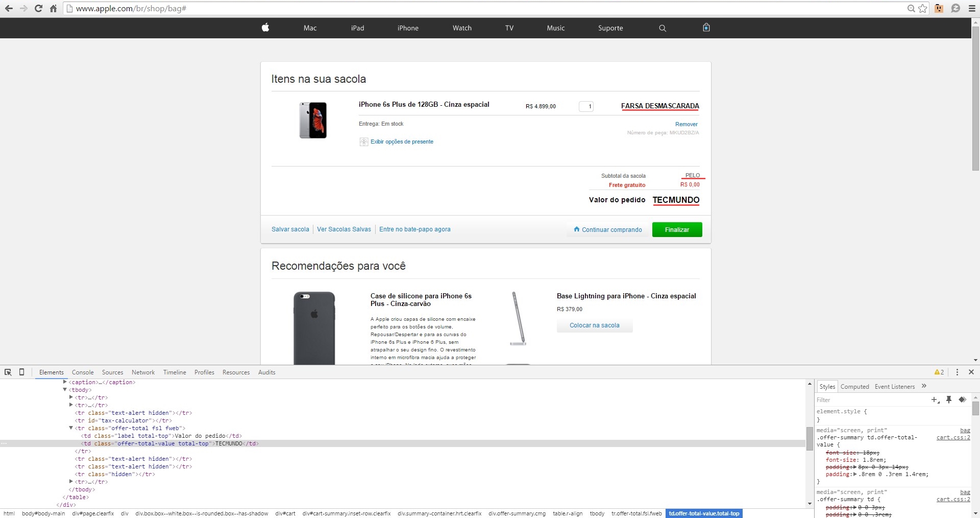The width and height of the screenshot is (980, 518).
Task: Open the Watch nav item
Action: tap(462, 28)
